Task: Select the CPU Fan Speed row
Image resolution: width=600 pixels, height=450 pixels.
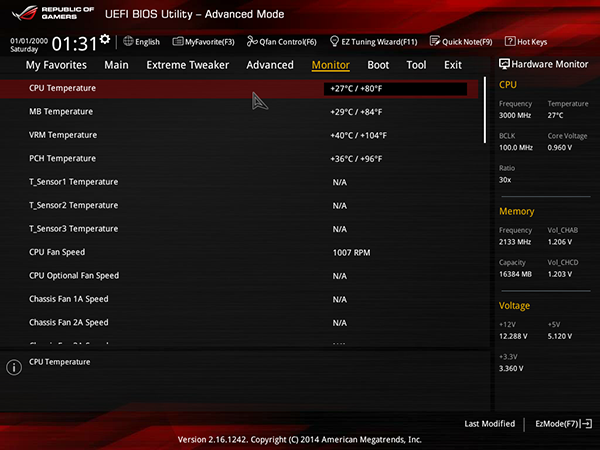Action: point(239,252)
